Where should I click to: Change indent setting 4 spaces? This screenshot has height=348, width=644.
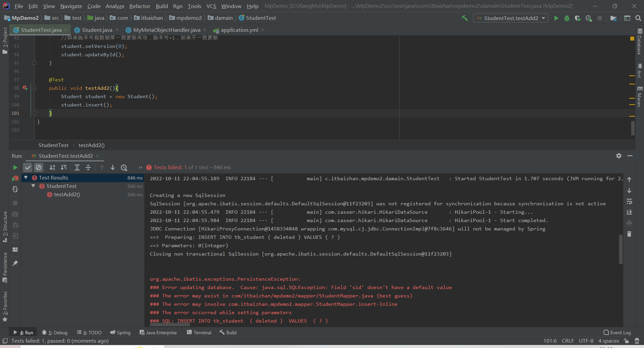pos(608,341)
